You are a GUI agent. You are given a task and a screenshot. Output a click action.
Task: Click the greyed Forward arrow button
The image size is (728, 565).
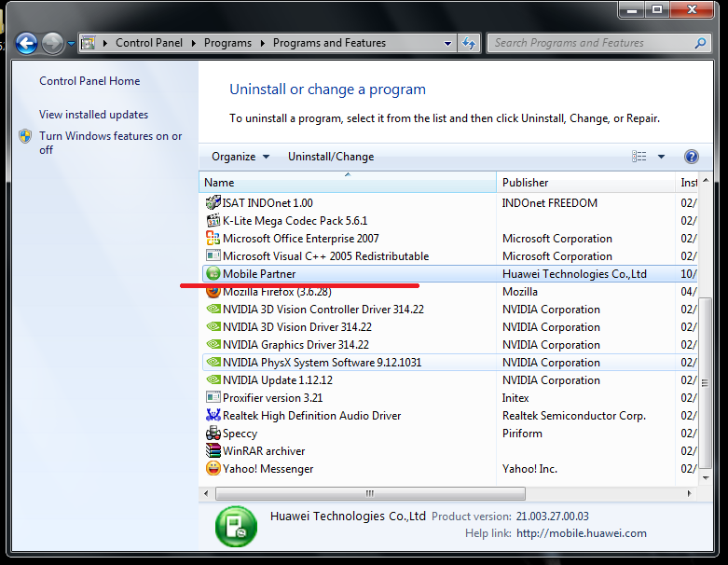[x=52, y=44]
